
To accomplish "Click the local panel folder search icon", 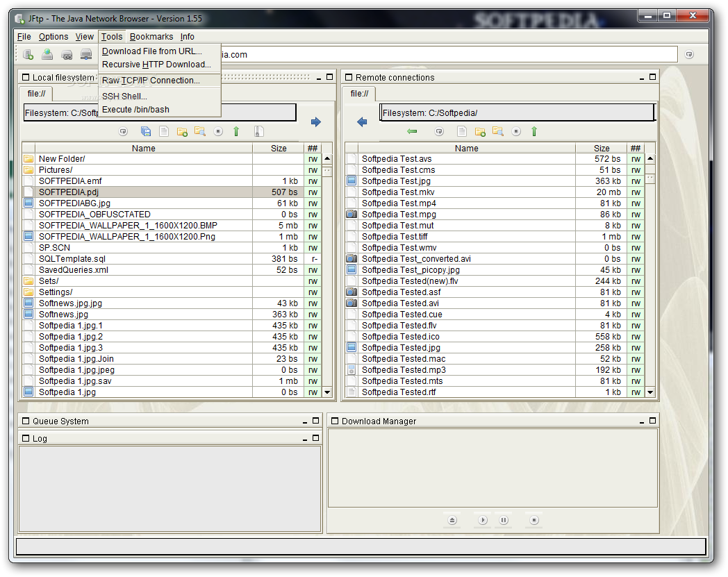I will (200, 131).
